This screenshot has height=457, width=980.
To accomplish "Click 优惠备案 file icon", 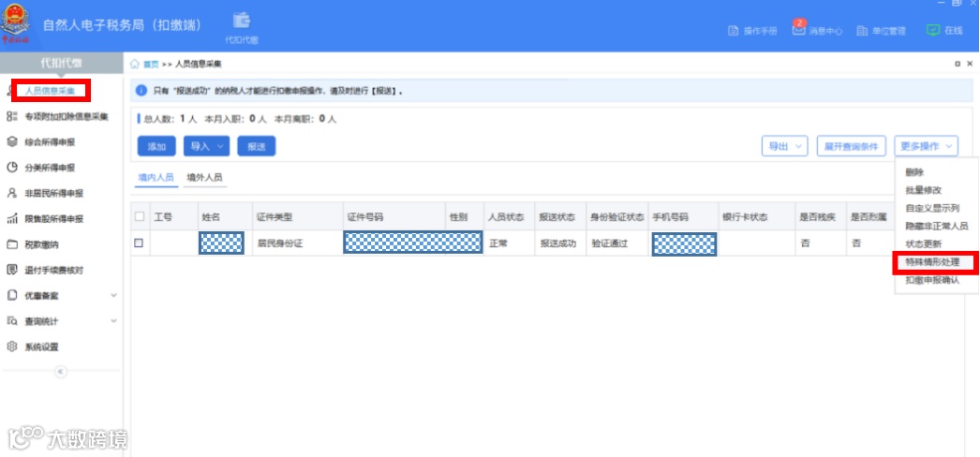I will click(x=11, y=296).
